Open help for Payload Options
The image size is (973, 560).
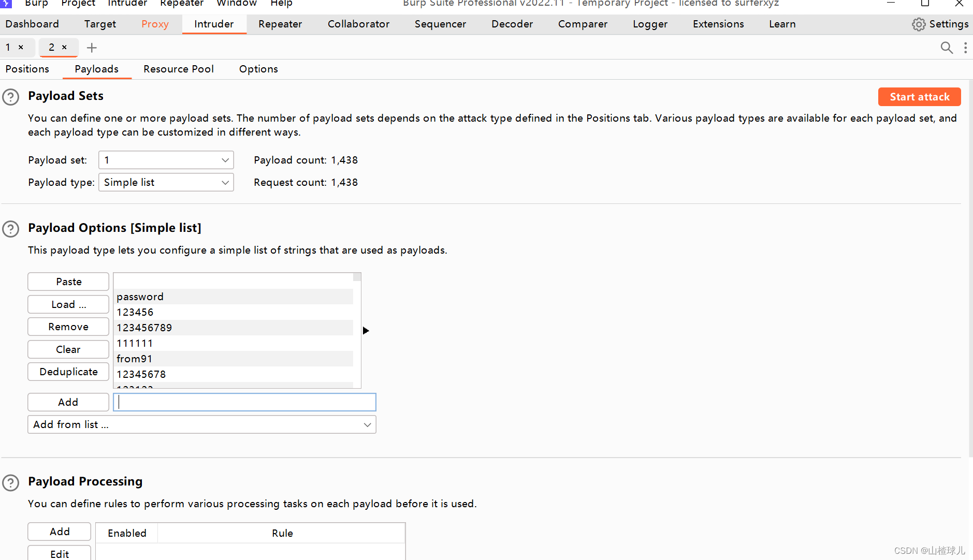(11, 229)
